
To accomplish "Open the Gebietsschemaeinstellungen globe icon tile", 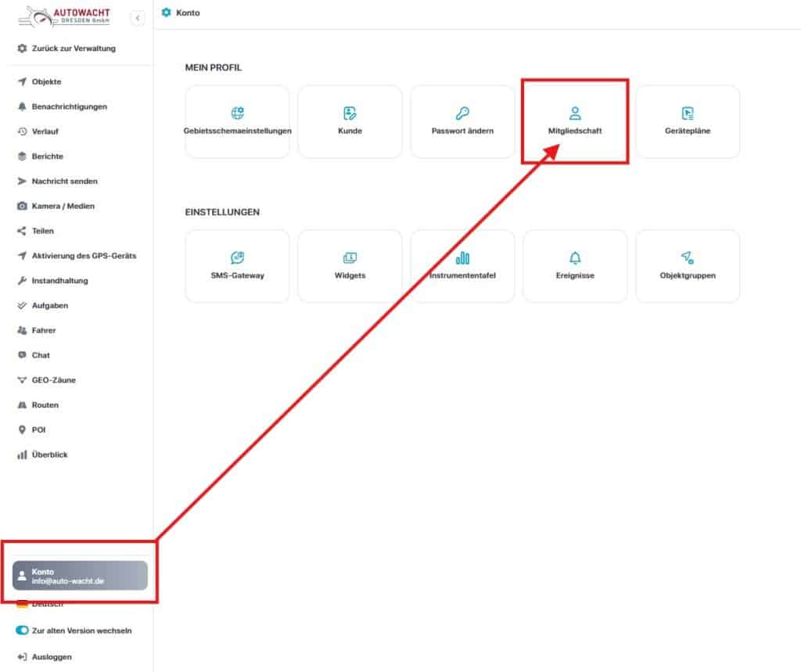I will pyautogui.click(x=237, y=113).
